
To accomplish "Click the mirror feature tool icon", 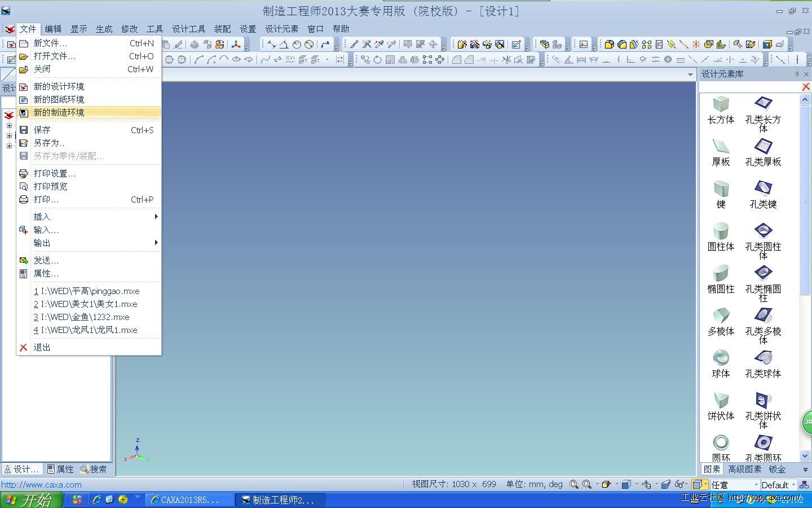I will (x=414, y=59).
